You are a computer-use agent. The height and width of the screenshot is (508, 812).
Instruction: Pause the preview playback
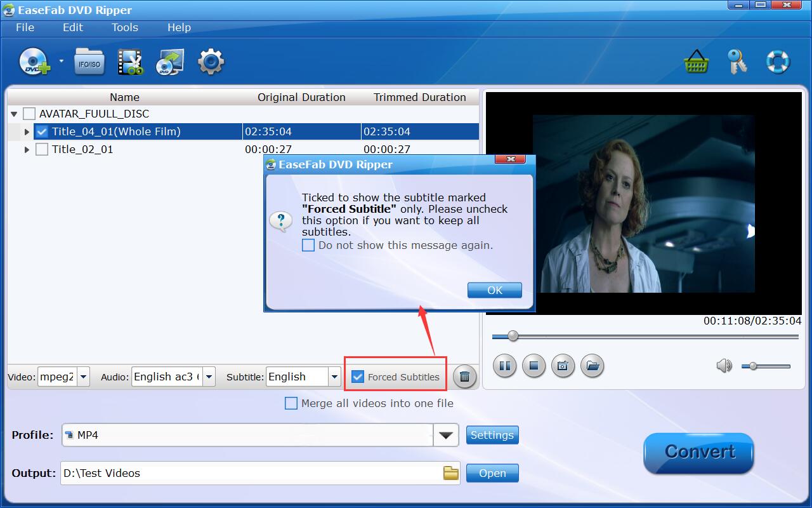(505, 366)
